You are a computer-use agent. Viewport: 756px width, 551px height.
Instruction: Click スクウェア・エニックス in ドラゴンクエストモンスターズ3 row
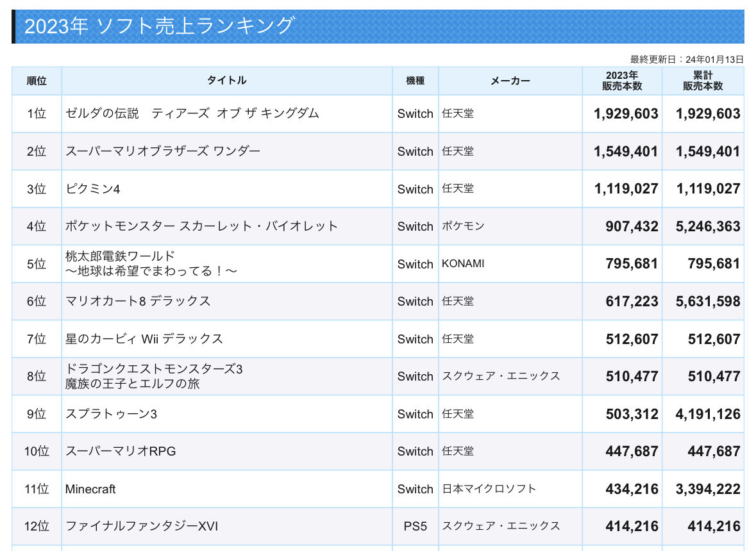click(501, 376)
